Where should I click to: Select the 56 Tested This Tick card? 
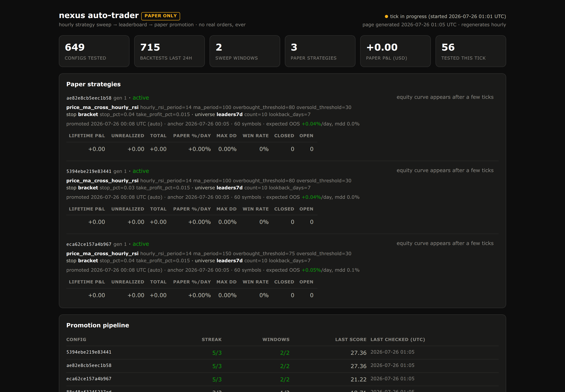click(471, 51)
